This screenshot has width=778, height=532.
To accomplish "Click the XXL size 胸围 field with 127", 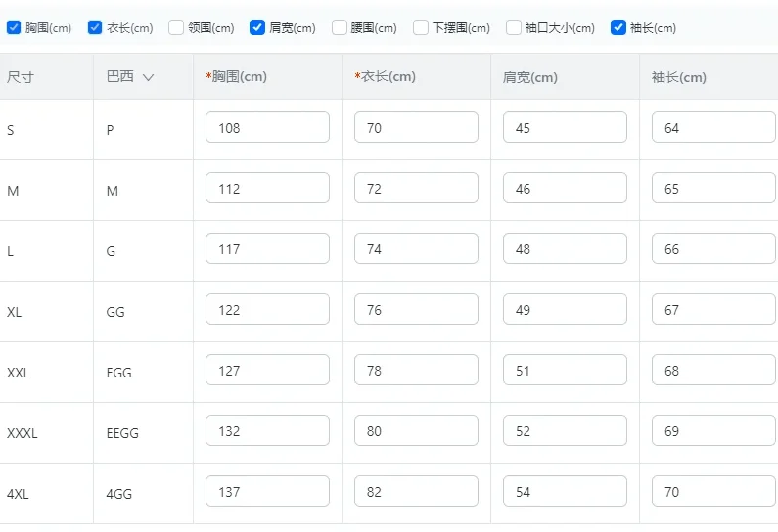I will pyautogui.click(x=267, y=370).
